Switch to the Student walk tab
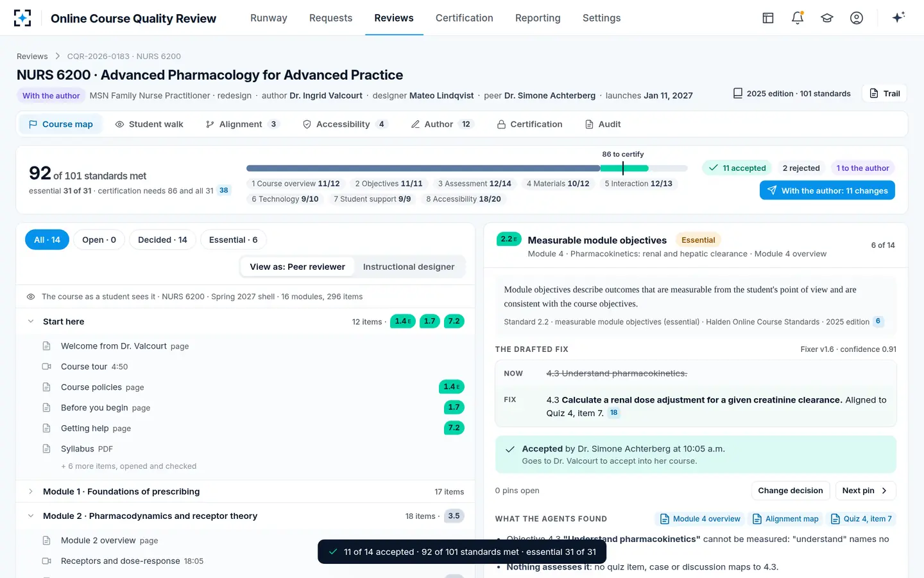Screen dimensions: 924x578 click(x=150, y=124)
